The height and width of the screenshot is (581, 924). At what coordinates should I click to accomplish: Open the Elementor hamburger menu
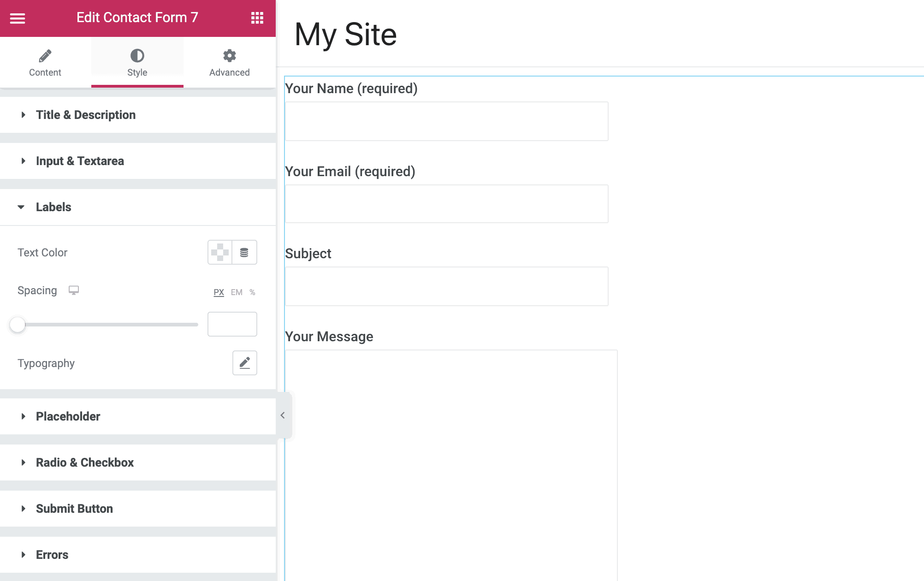[x=18, y=18]
